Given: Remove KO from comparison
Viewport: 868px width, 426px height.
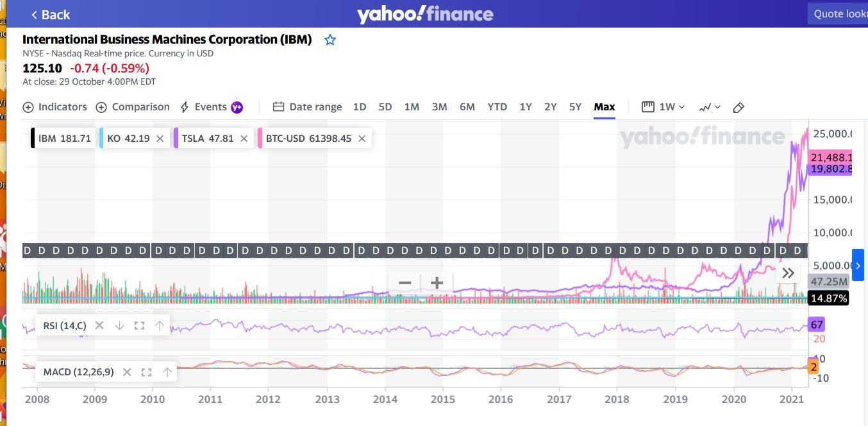Looking at the screenshot, I should 160,139.
